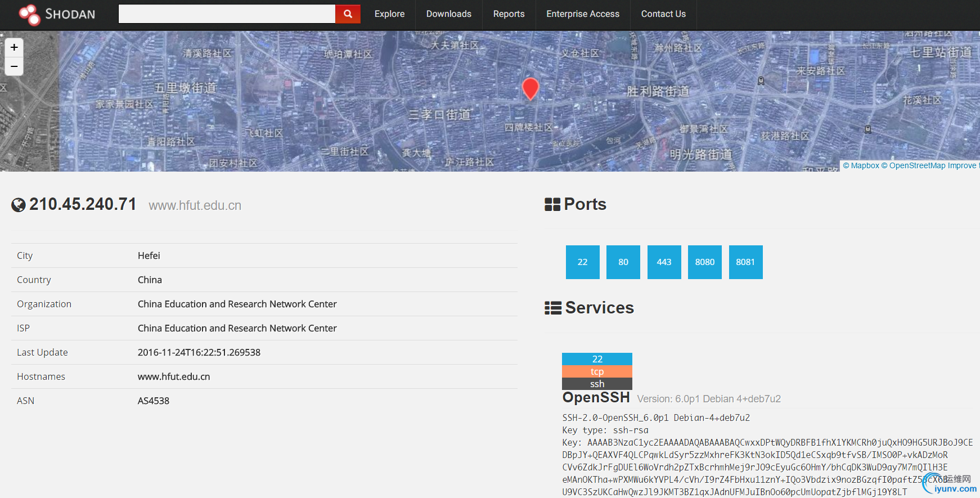Click the Key type: ssh-rsa line
Image resolution: width=980 pixels, height=498 pixels.
coord(605,430)
